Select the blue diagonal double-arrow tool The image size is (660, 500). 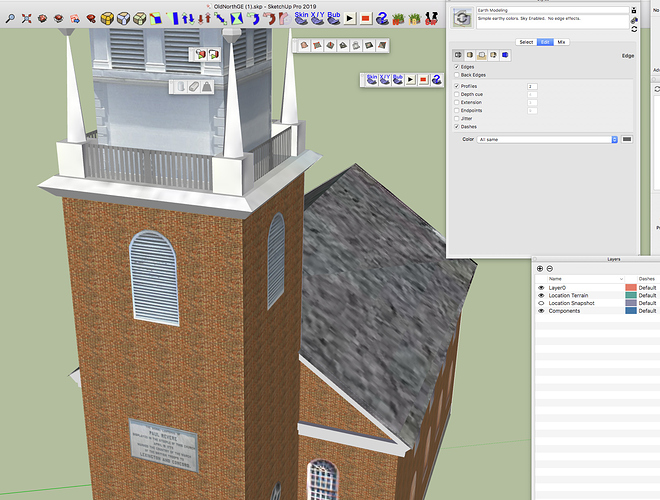(x=220, y=18)
